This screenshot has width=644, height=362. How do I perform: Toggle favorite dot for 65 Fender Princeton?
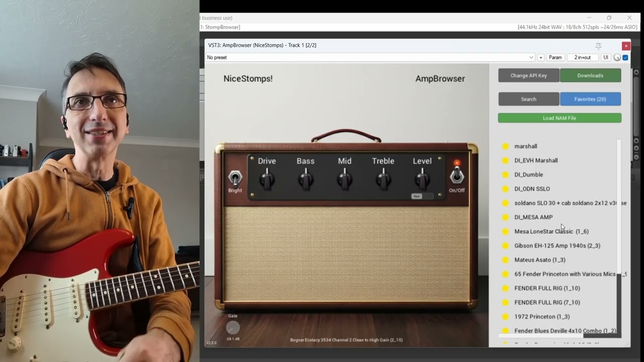pos(505,274)
